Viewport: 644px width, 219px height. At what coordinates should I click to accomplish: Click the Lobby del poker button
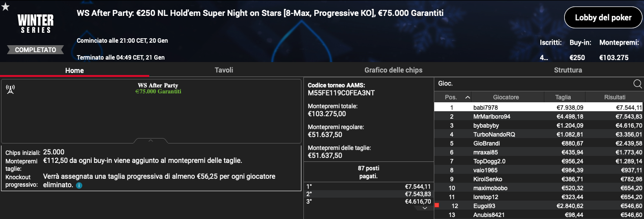click(x=603, y=18)
